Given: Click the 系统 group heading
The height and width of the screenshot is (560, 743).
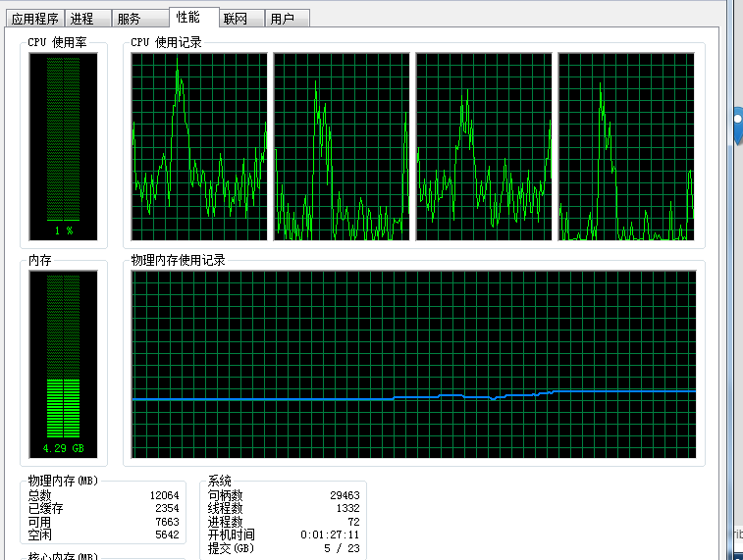Looking at the screenshot, I should (x=220, y=481).
